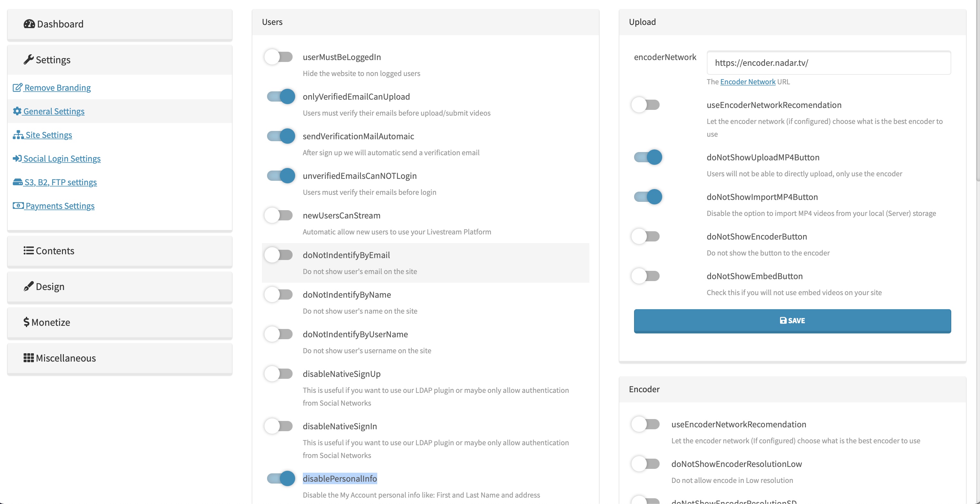Click the page vertical scrollbar
The width and height of the screenshot is (980, 504).
(x=977, y=91)
